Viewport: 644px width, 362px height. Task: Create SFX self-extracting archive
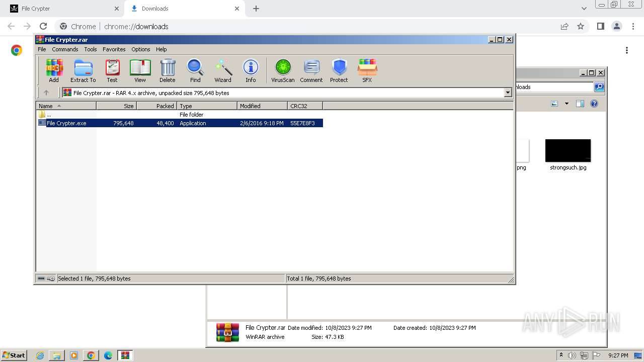pos(367,70)
